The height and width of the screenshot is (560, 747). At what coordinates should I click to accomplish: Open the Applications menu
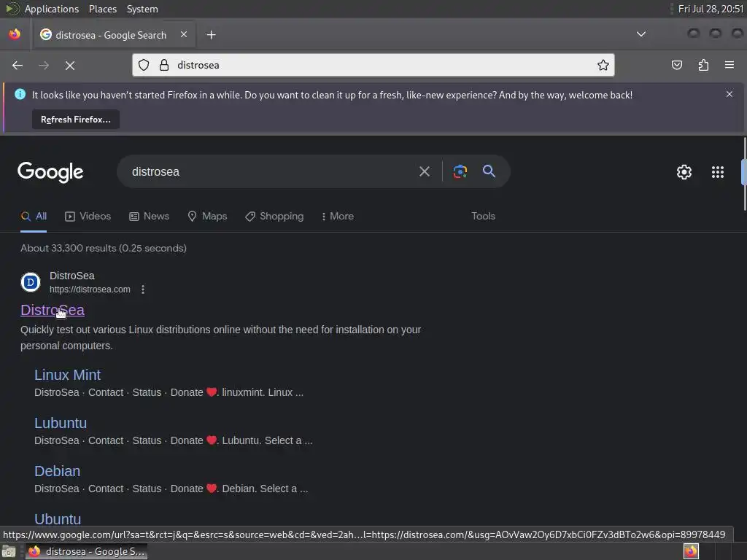click(x=52, y=9)
